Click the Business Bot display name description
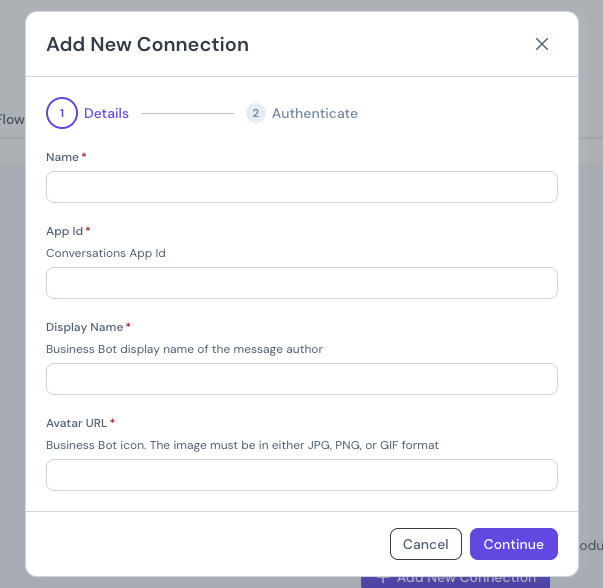 point(184,349)
